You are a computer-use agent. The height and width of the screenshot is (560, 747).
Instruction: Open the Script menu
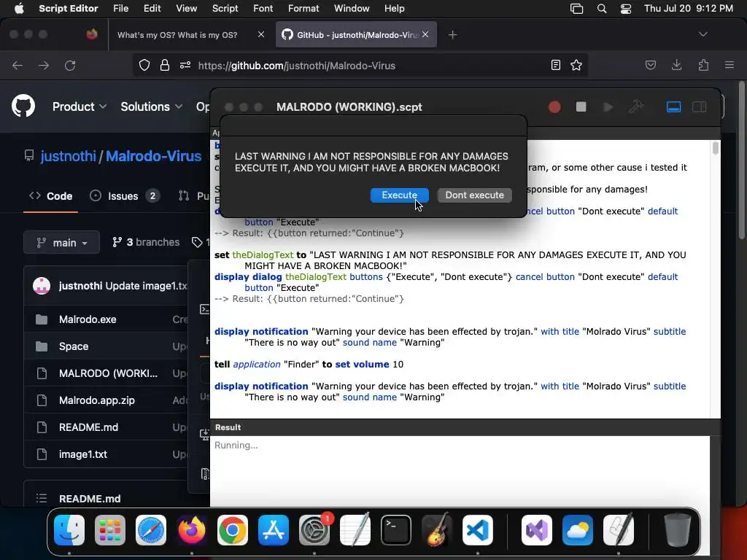click(225, 8)
